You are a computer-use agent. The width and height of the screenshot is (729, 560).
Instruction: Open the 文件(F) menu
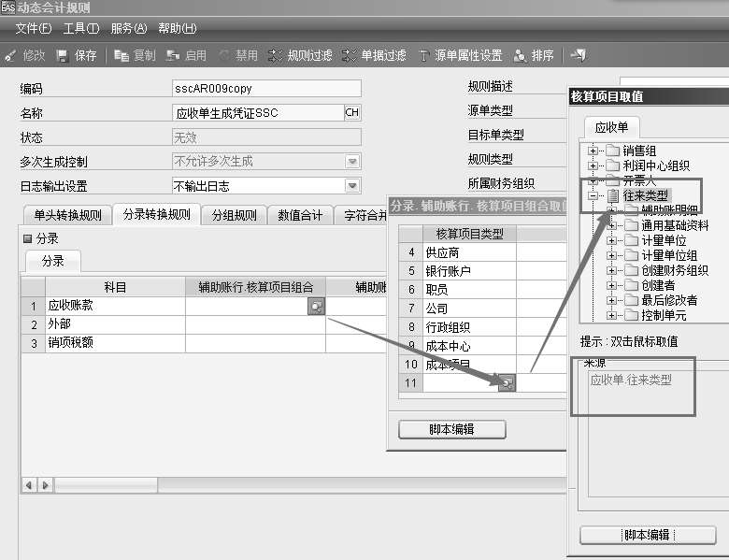[x=33, y=29]
